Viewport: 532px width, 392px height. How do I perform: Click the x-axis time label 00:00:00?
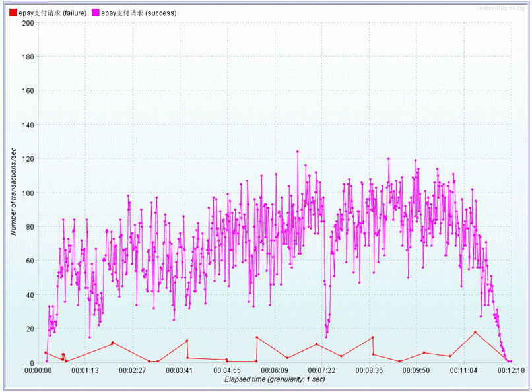tap(38, 370)
